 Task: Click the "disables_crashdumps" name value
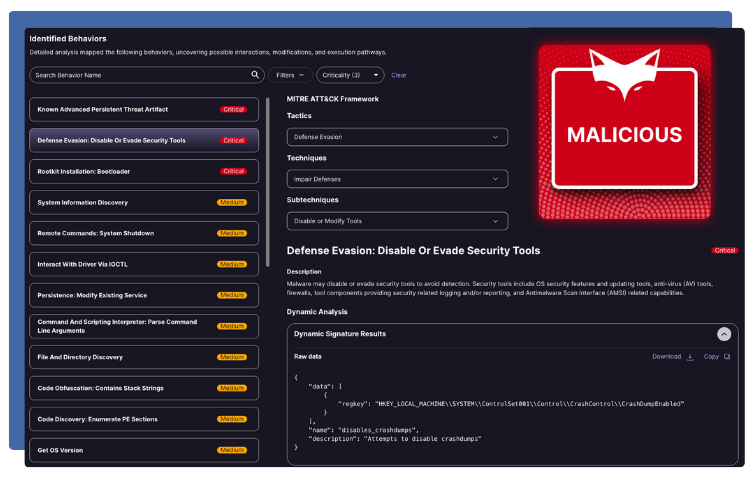pyautogui.click(x=378, y=430)
